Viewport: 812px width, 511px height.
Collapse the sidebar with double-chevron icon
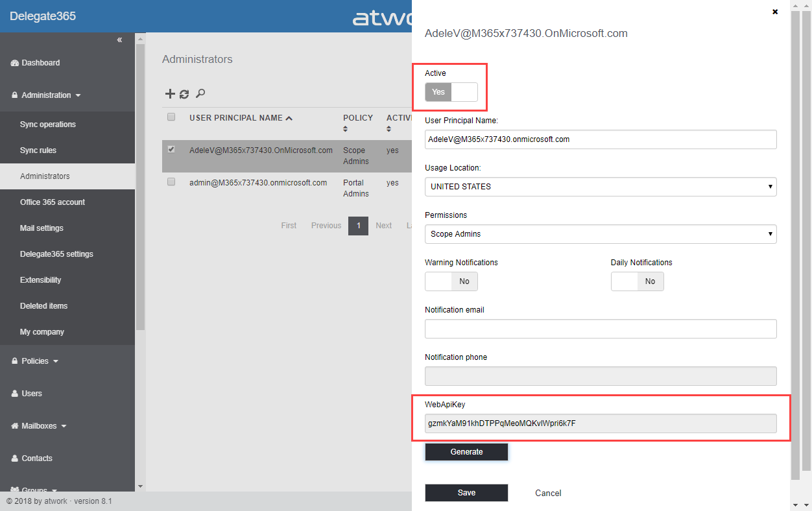(x=119, y=40)
